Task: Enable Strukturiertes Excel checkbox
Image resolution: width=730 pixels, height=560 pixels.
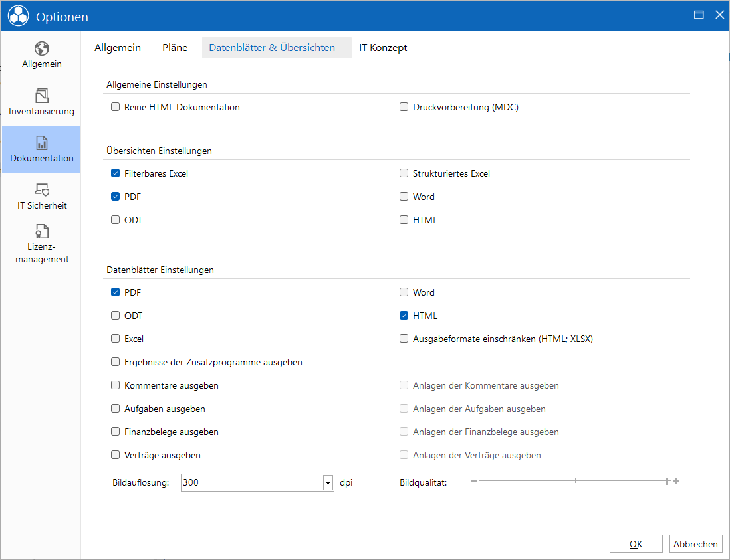Action: pos(404,173)
